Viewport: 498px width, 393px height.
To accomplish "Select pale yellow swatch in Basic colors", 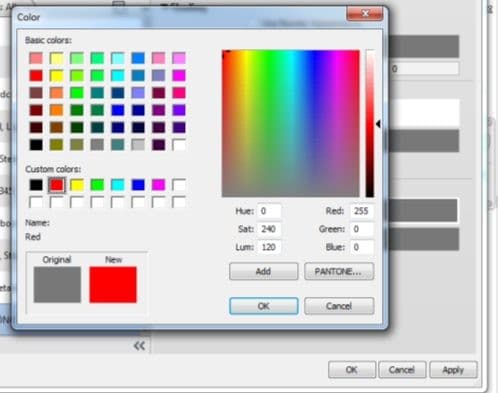I will [x=56, y=58].
